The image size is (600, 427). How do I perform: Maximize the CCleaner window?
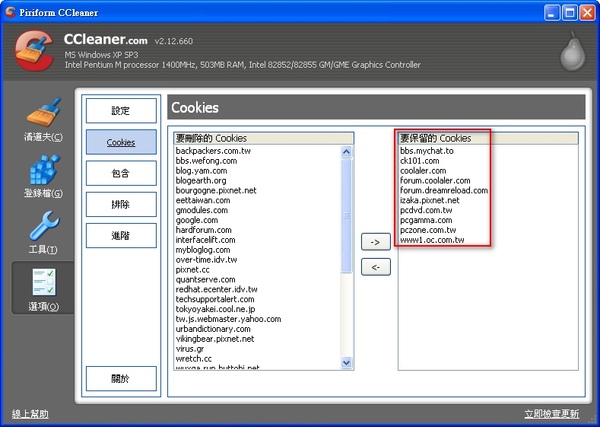pos(569,13)
